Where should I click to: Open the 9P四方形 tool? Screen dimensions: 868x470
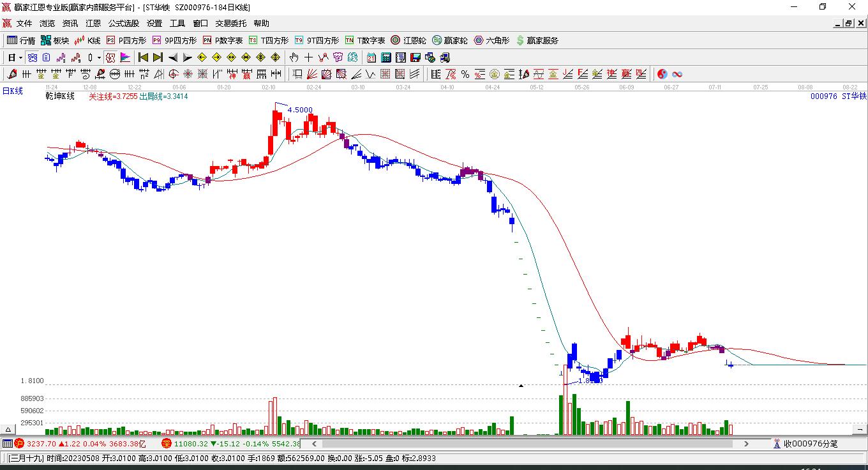174,40
